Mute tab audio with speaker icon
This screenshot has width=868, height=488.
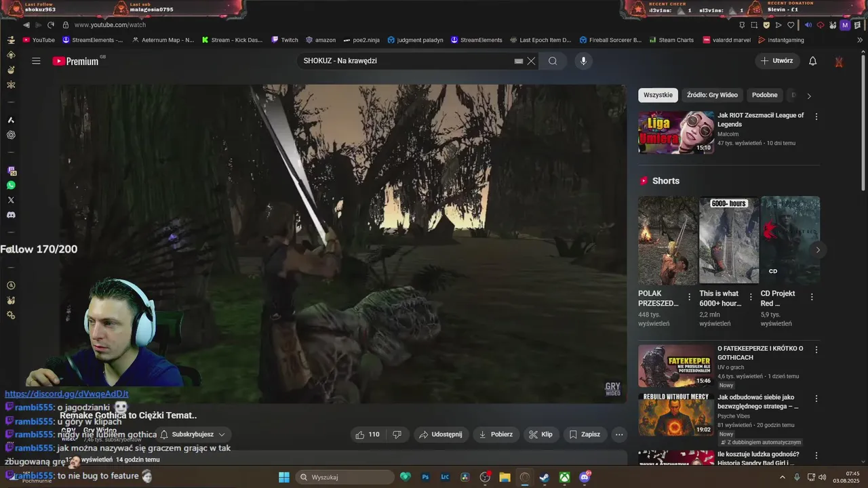click(808, 25)
